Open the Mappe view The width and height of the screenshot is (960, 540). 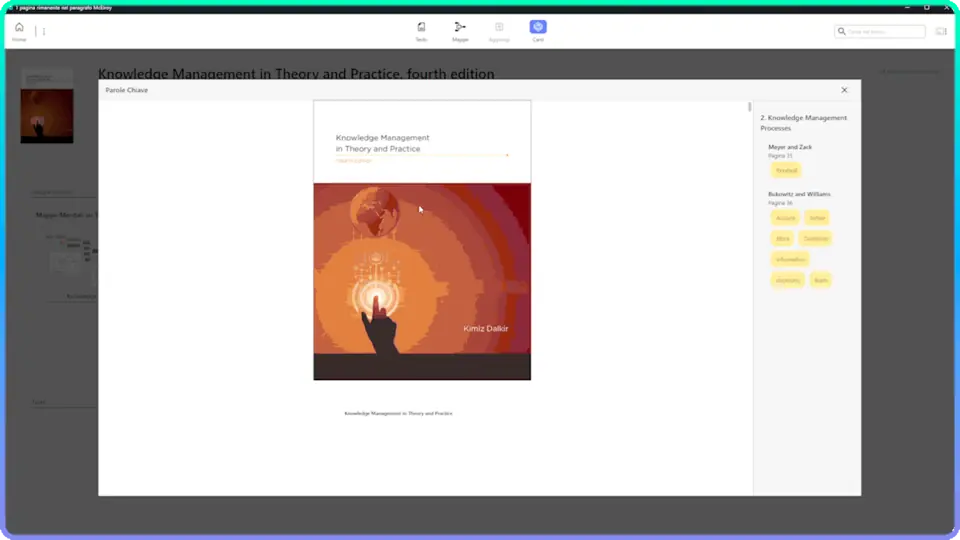click(x=460, y=28)
